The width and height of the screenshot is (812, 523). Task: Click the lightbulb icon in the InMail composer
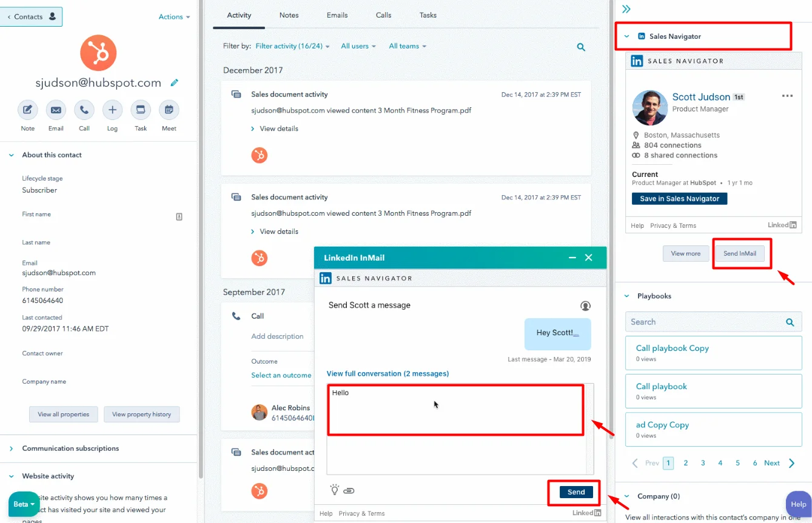334,490
